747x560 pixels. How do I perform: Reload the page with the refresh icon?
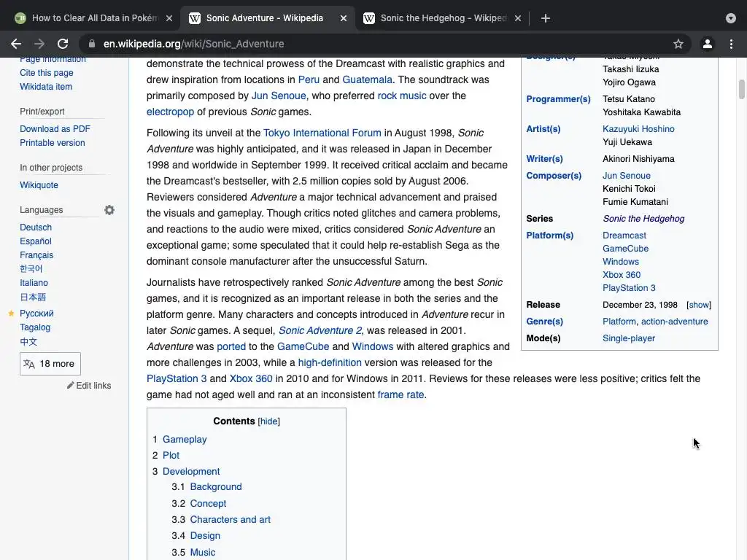click(x=63, y=44)
